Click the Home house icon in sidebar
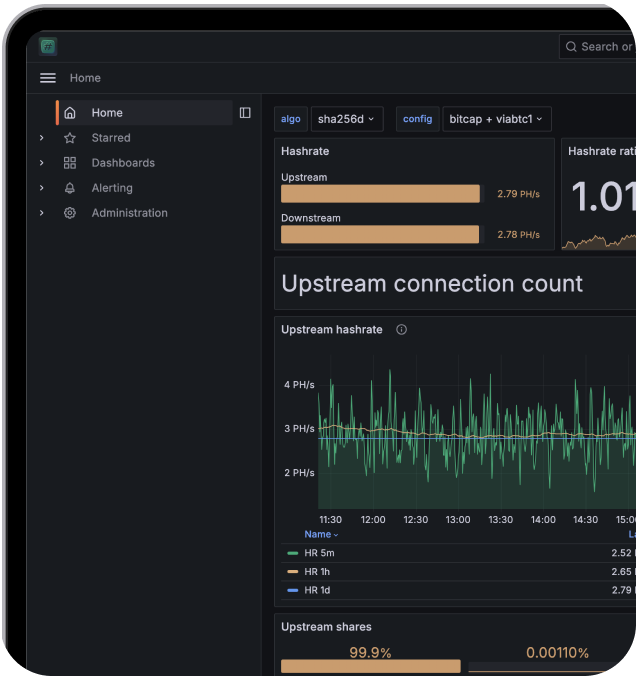Viewport: 636px width, 676px height. point(70,113)
